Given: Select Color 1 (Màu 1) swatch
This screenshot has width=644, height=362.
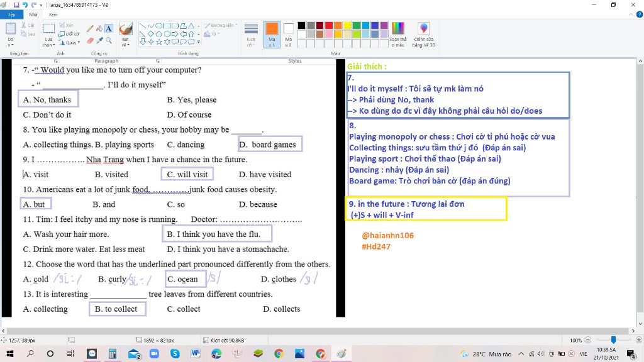Looking at the screenshot, I should click(272, 35).
